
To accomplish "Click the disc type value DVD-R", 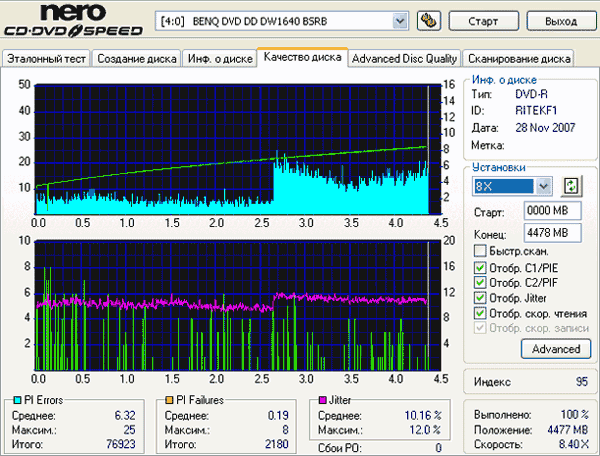I will pyautogui.click(x=531, y=94).
